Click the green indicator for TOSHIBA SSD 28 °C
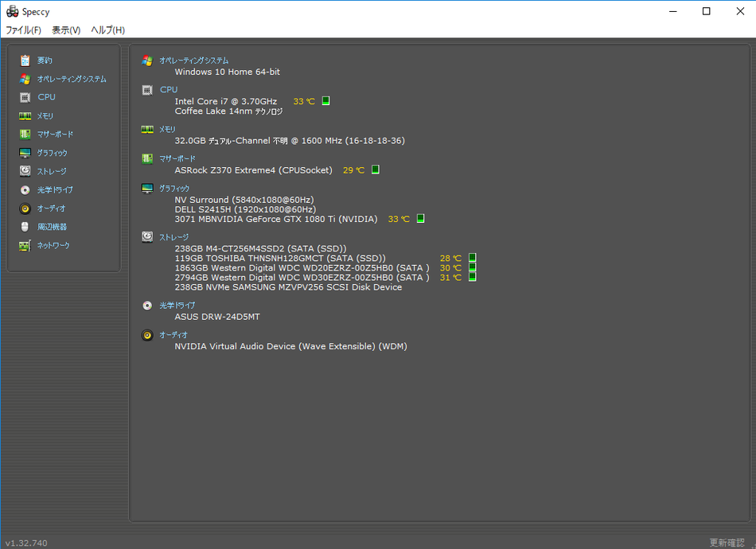The width and height of the screenshot is (756, 549). [473, 258]
